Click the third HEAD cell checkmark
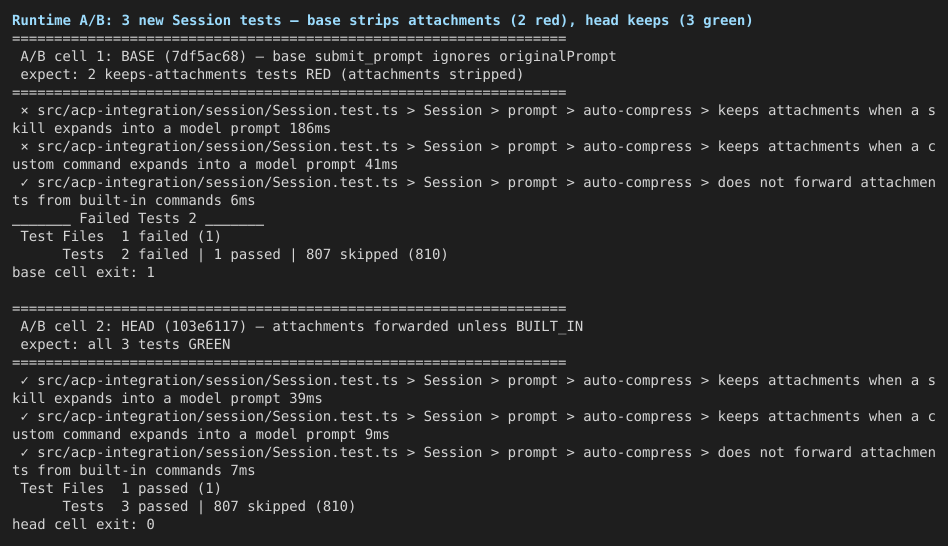 pos(25,452)
